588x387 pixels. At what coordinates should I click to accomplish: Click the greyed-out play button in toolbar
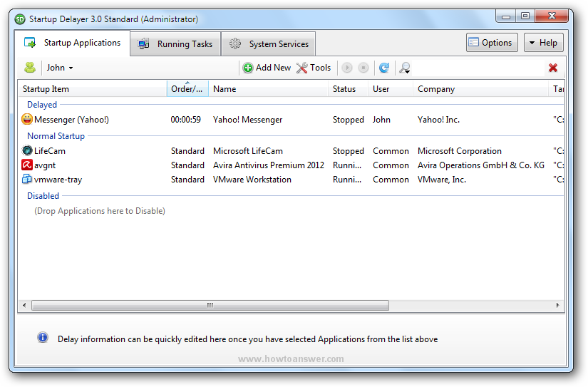pos(347,68)
